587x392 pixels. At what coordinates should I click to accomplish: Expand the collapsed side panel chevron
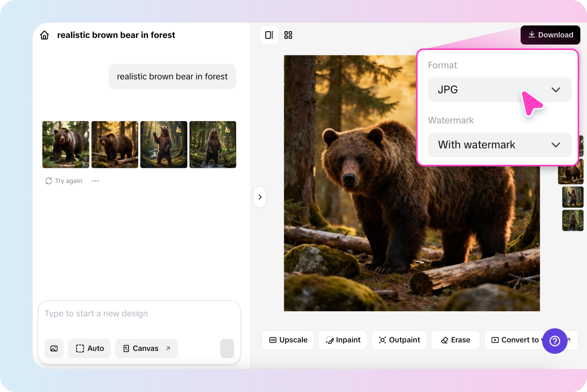pos(260,197)
